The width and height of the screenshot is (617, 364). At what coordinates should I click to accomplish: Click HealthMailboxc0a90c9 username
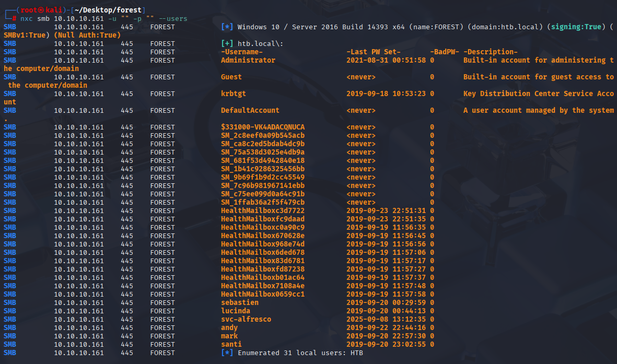[x=262, y=228]
